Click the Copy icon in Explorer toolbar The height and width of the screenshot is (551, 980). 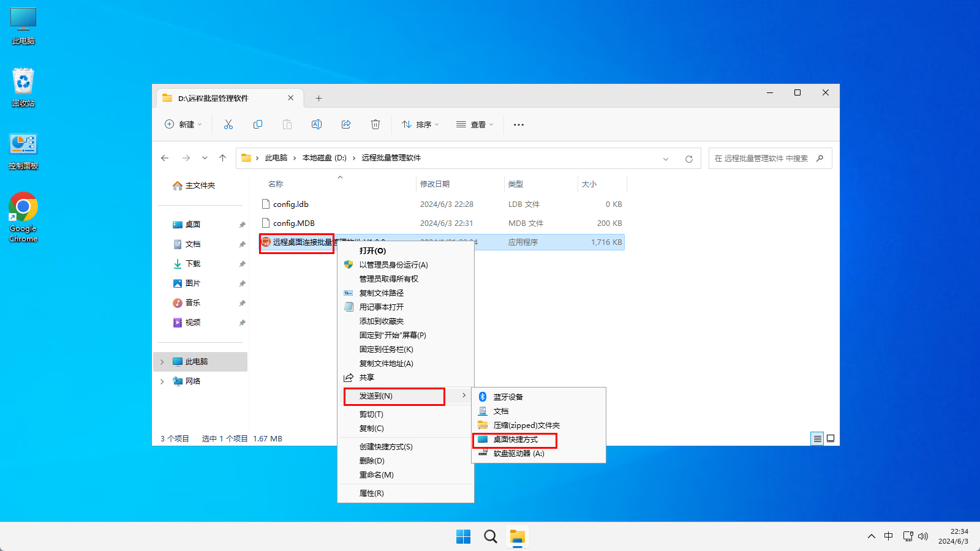(x=258, y=124)
